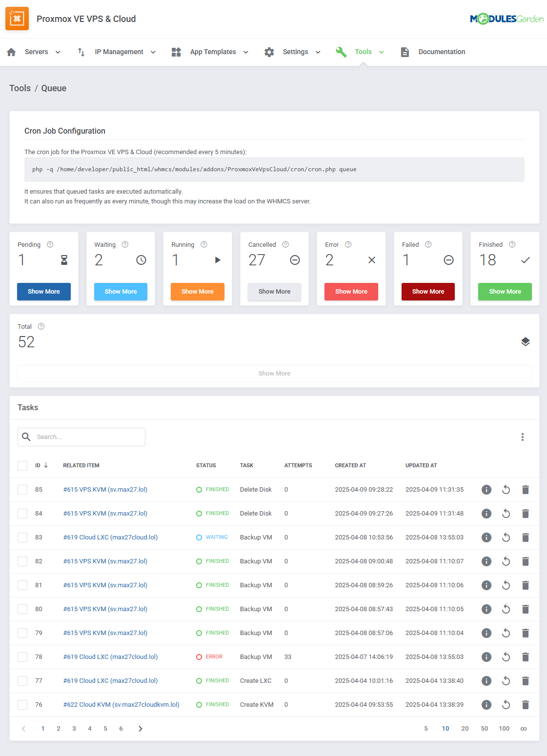
Task: Click the IP Management arrows icon
Action: (81, 52)
